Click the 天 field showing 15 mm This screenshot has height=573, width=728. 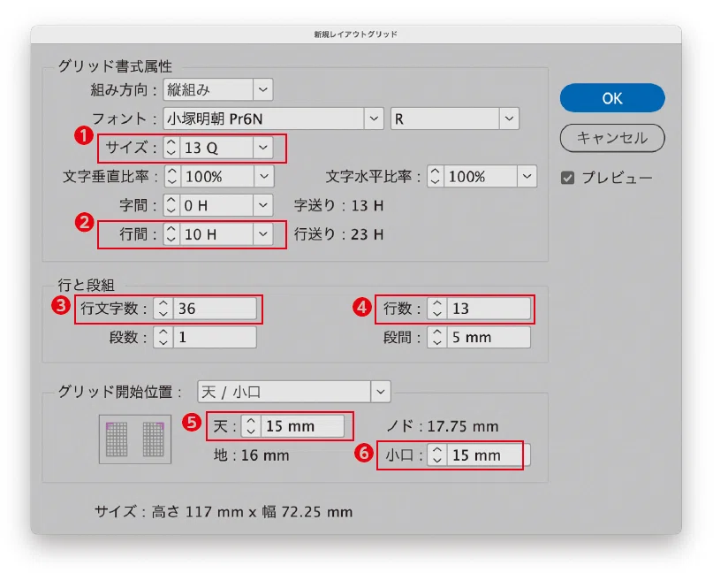click(x=302, y=426)
